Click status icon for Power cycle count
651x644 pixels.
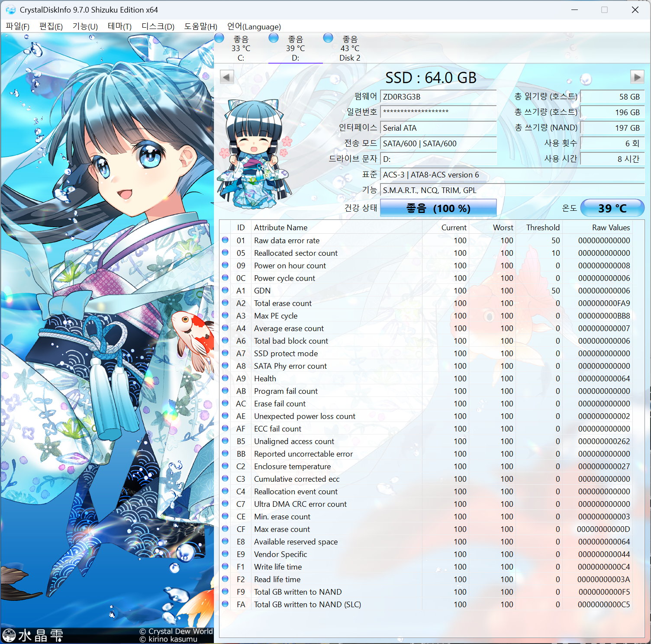[x=225, y=277]
